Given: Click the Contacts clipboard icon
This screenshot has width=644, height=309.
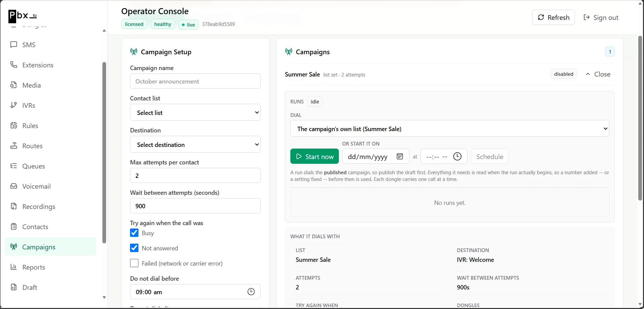Looking at the screenshot, I should 14,226.
